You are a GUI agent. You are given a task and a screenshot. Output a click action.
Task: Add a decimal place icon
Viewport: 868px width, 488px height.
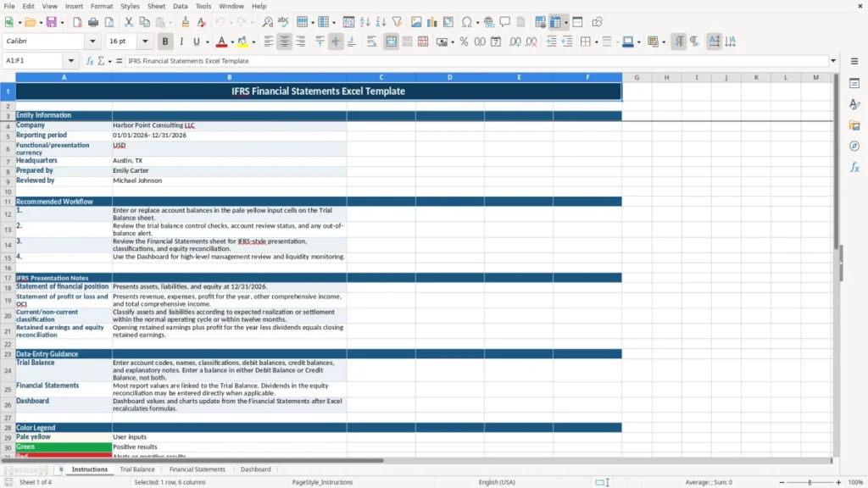point(515,42)
